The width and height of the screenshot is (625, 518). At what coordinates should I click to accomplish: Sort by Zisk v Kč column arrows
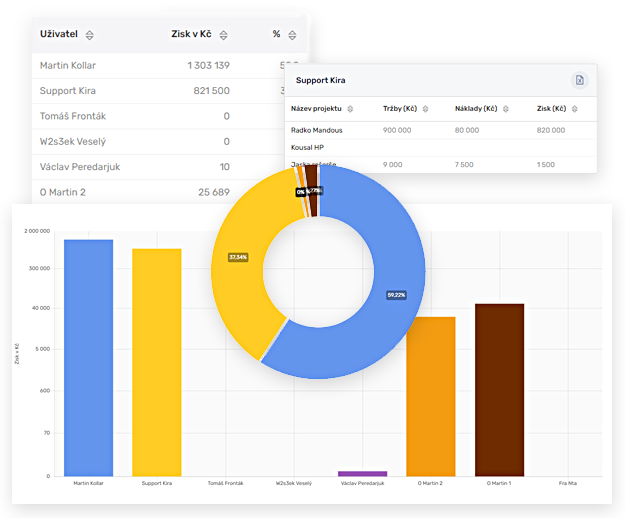click(221, 35)
